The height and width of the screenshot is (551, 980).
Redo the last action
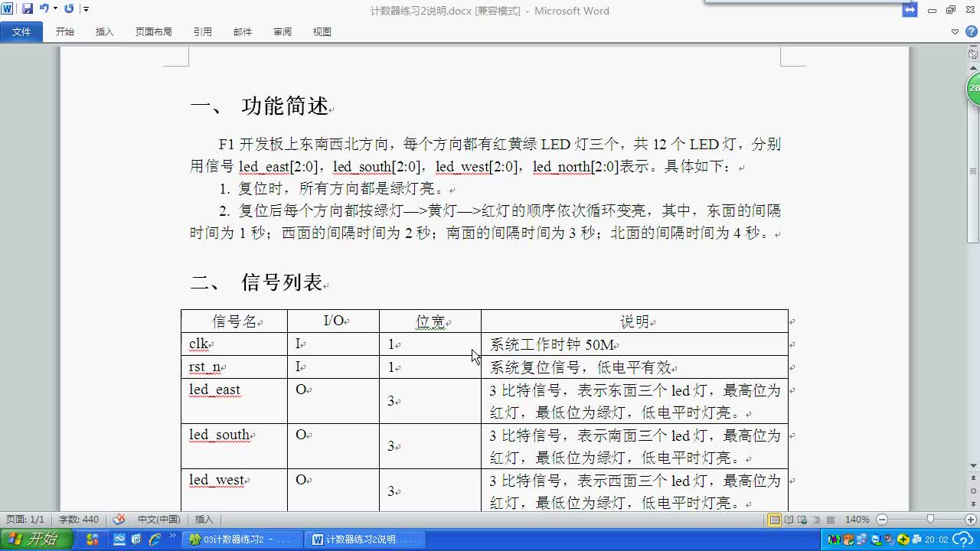coord(69,9)
